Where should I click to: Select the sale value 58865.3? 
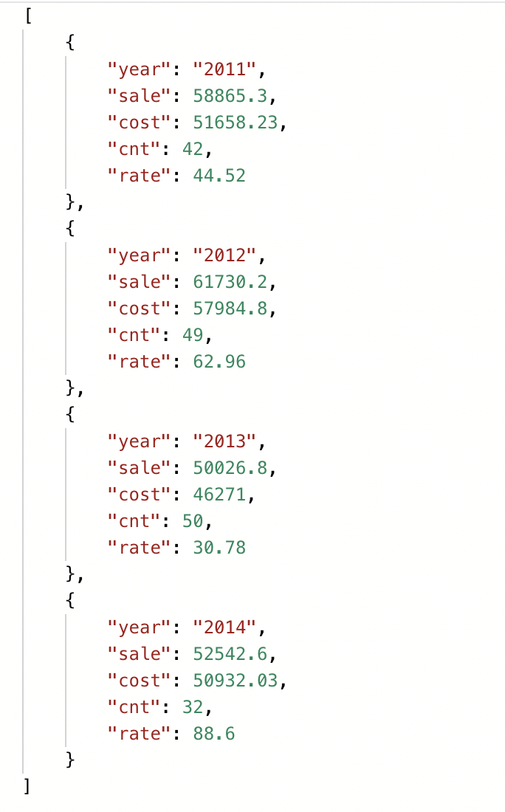coord(230,96)
